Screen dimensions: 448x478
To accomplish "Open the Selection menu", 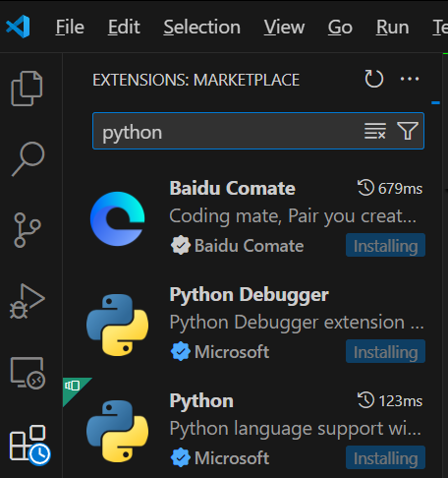I will (x=202, y=27).
